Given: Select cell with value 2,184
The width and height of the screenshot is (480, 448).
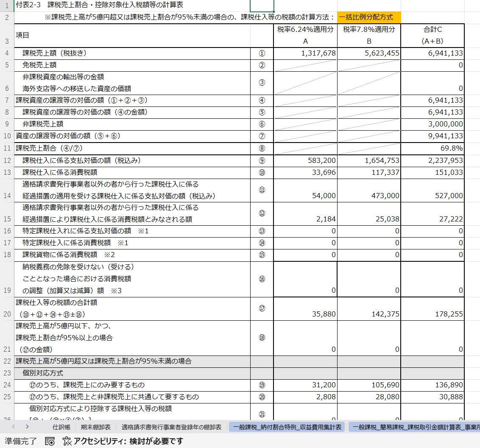Looking at the screenshot, I should point(305,214).
